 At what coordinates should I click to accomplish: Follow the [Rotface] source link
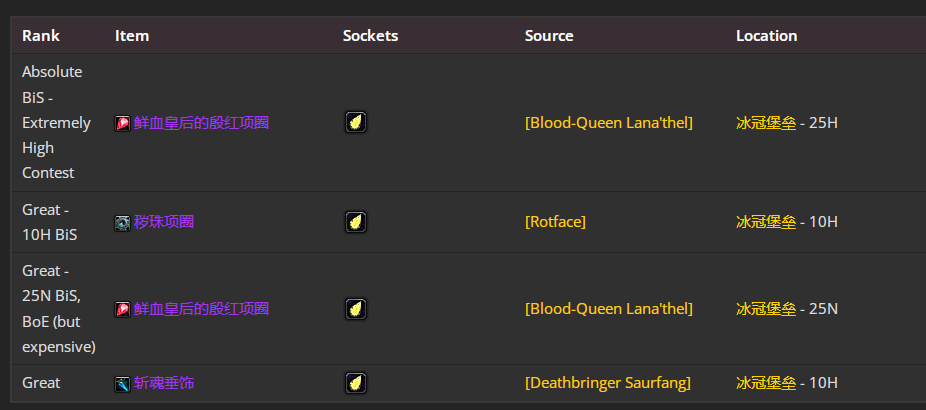pyautogui.click(x=555, y=222)
